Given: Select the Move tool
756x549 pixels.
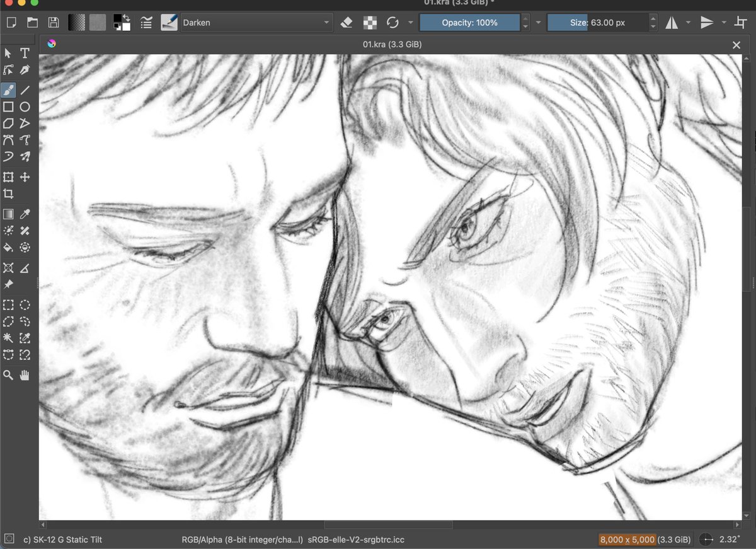Looking at the screenshot, I should coord(25,177).
